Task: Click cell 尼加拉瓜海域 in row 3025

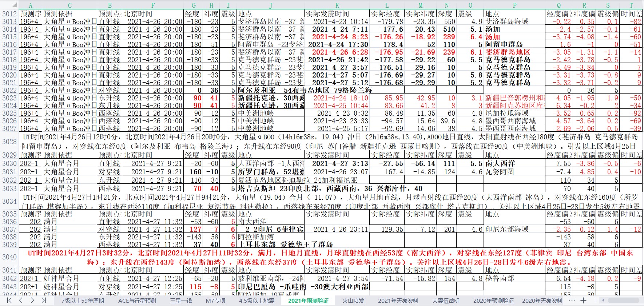Action: click(515, 113)
